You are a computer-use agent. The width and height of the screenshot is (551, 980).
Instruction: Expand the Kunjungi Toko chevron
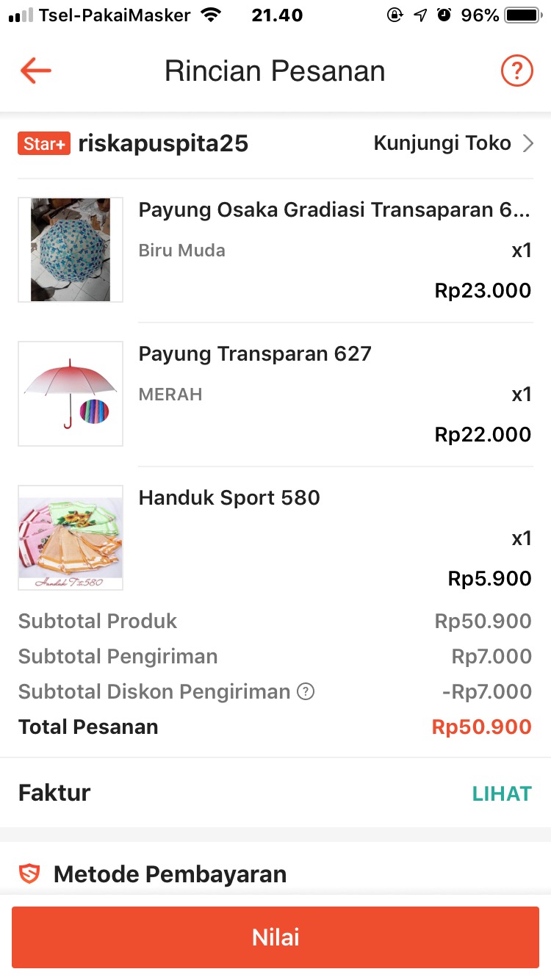[527, 143]
